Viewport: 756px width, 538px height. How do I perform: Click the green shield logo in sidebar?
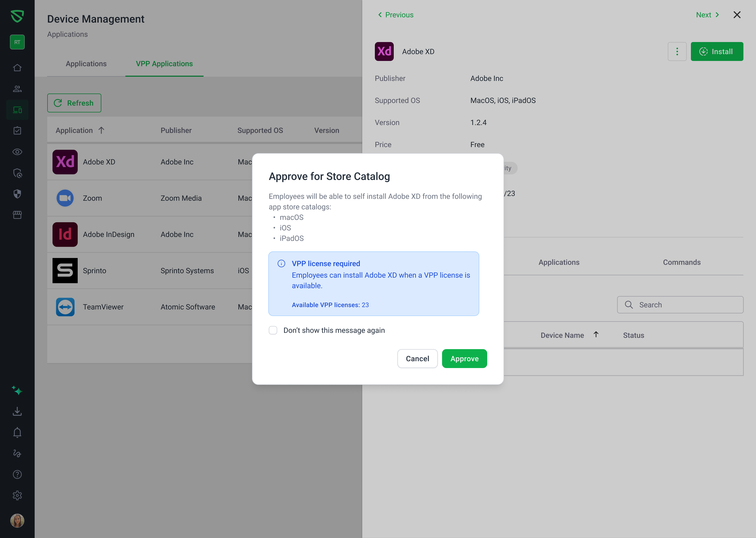coord(17,16)
